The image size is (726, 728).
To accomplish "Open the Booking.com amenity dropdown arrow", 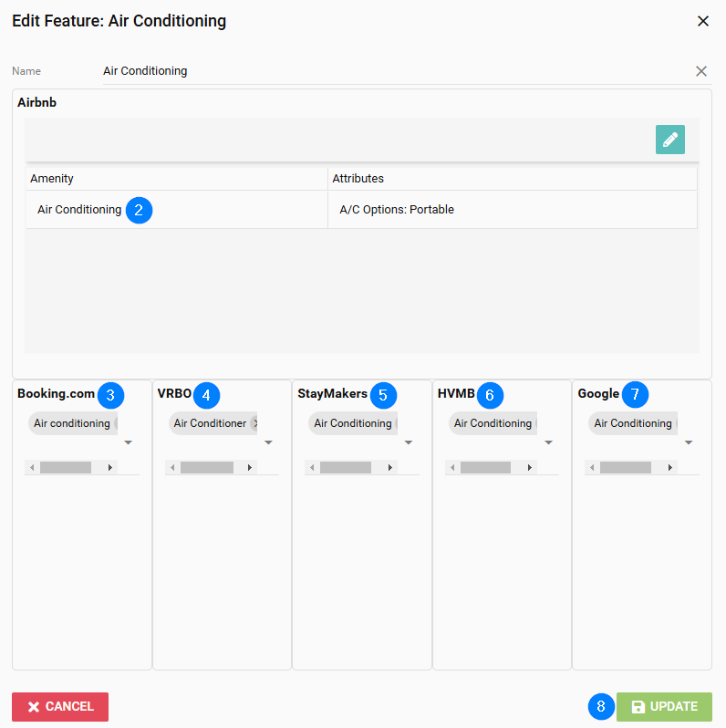I will [x=128, y=443].
